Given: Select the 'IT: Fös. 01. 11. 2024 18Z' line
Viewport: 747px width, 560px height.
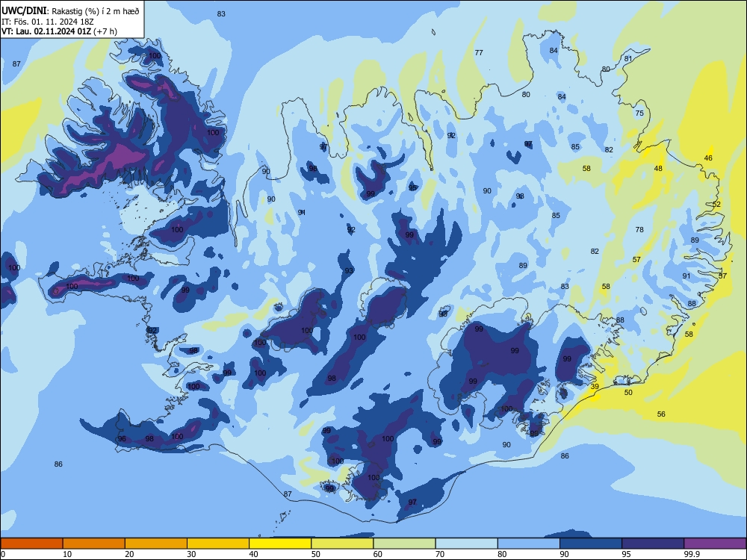Looking at the screenshot, I should coord(48,22).
